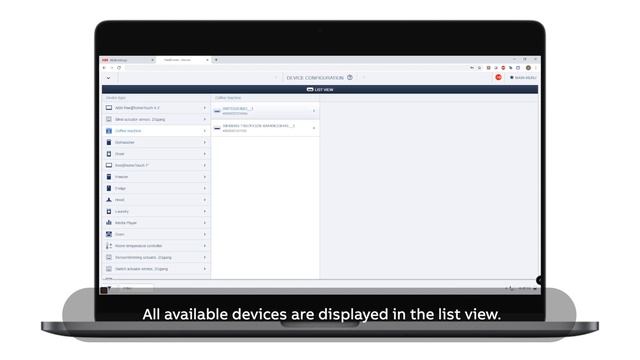The height and width of the screenshot is (360, 640).
Task: Switch to the first browser tab
Action: (128, 60)
